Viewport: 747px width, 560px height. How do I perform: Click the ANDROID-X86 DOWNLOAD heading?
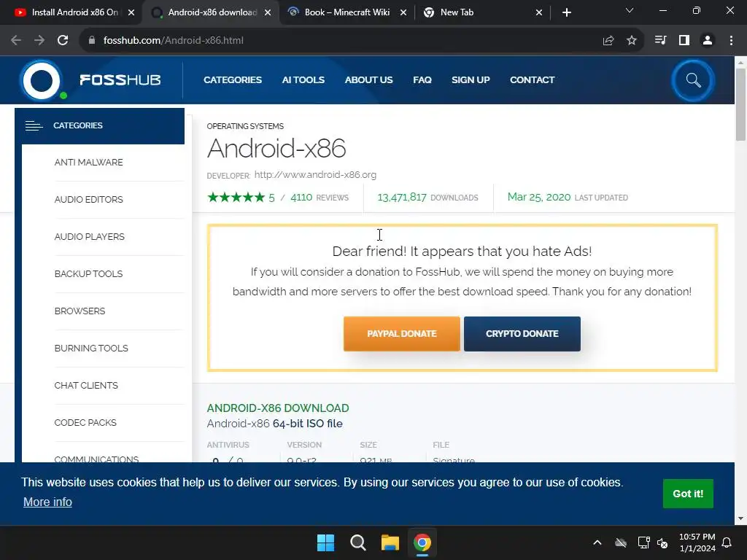pyautogui.click(x=278, y=408)
